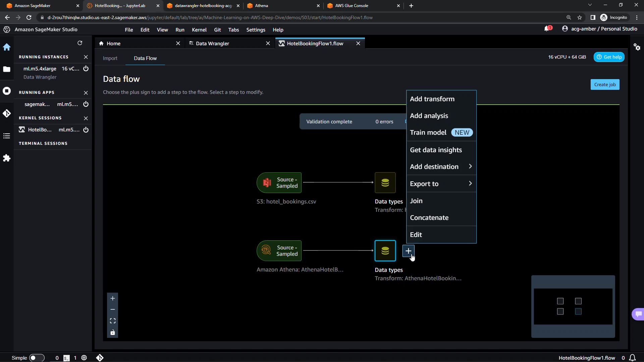
Task: Click the minimap overview of the flow
Action: [573, 306]
